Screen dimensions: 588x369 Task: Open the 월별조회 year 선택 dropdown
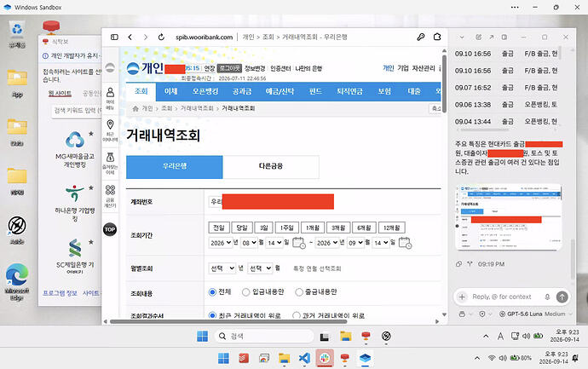(x=222, y=268)
